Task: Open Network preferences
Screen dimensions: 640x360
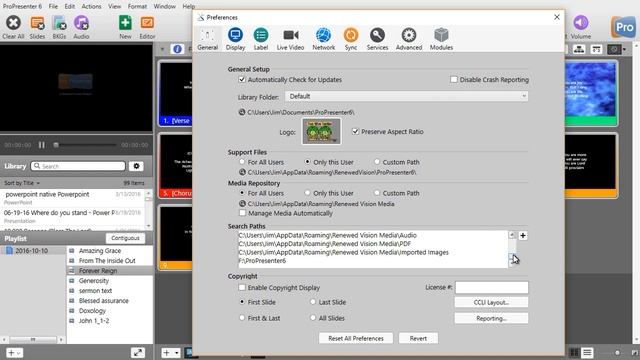Action: coord(324,39)
